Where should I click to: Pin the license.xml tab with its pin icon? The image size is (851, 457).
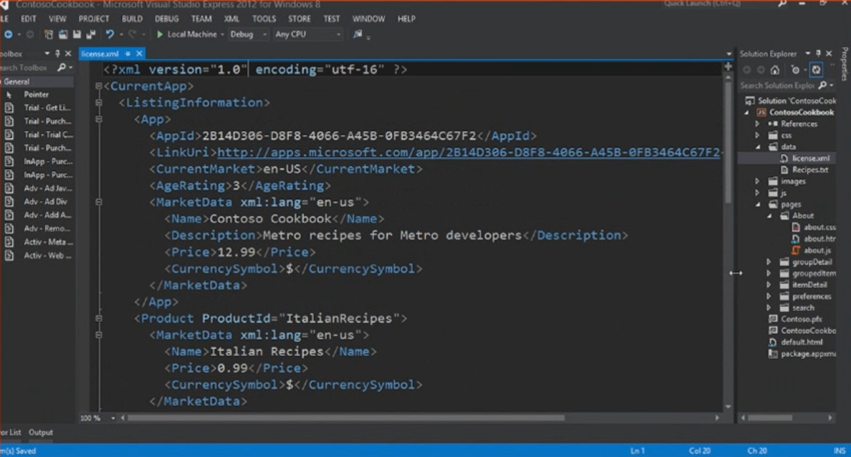128,54
